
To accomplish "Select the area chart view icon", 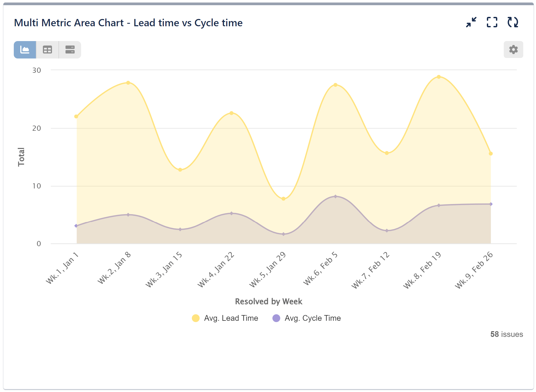I will [25, 49].
